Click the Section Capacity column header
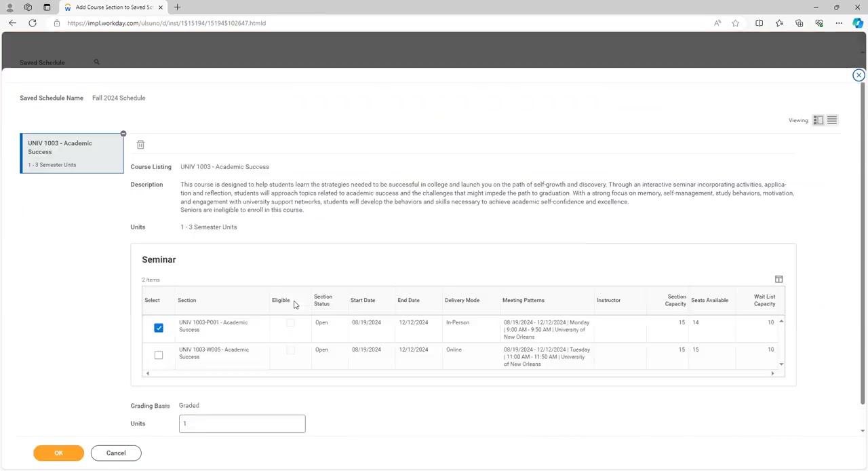The image size is (868, 471). pyautogui.click(x=676, y=300)
